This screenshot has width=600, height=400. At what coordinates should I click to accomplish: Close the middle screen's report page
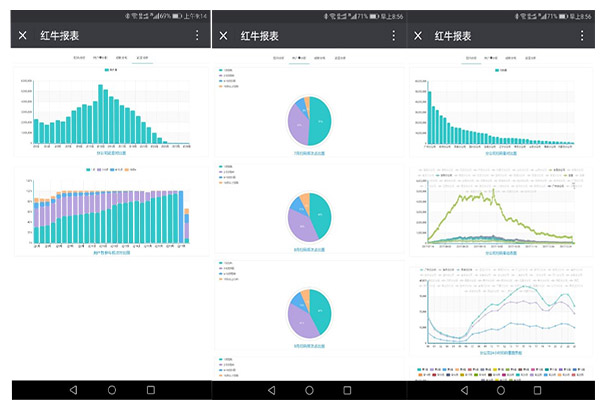pos(223,35)
